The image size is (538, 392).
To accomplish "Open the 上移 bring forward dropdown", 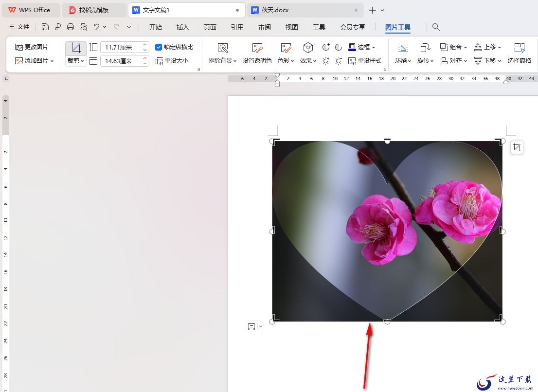I will pos(500,47).
